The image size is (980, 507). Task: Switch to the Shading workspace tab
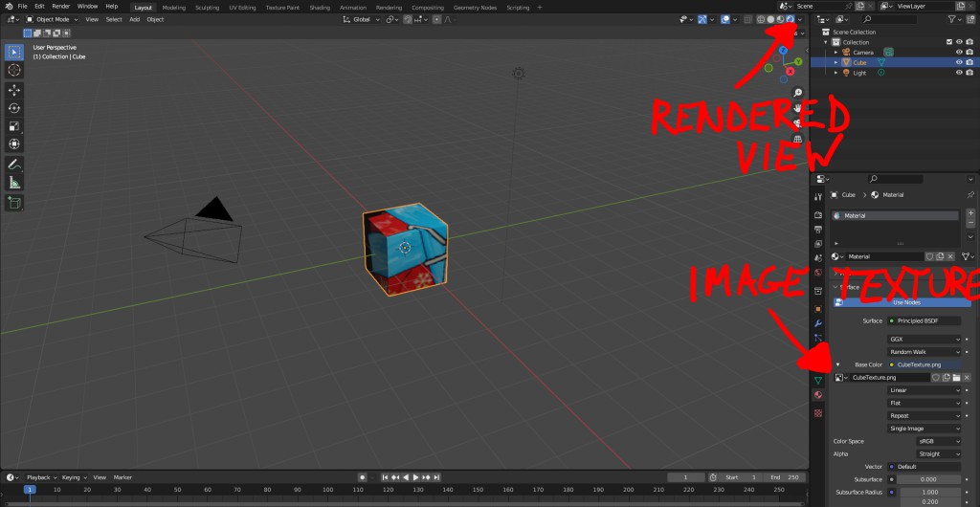[x=320, y=7]
